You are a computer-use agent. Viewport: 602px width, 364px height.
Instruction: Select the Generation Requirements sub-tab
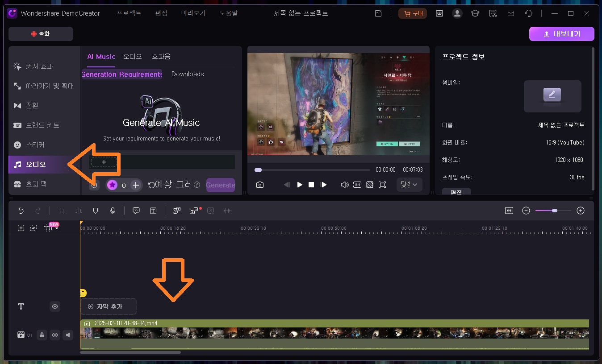[122, 74]
